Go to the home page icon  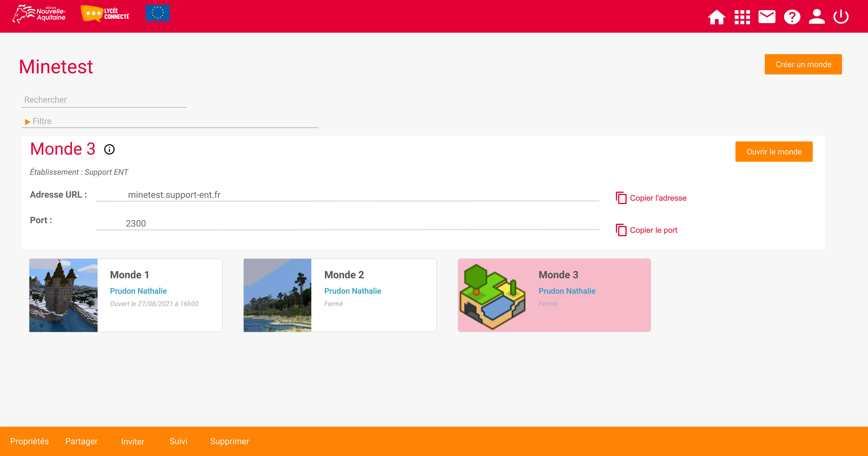pyautogui.click(x=716, y=17)
